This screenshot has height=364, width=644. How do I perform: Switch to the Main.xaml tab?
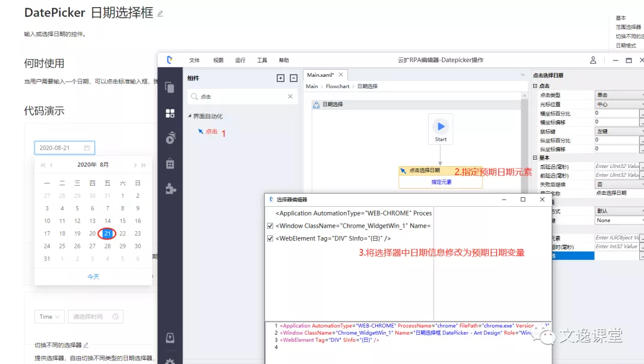click(x=321, y=75)
